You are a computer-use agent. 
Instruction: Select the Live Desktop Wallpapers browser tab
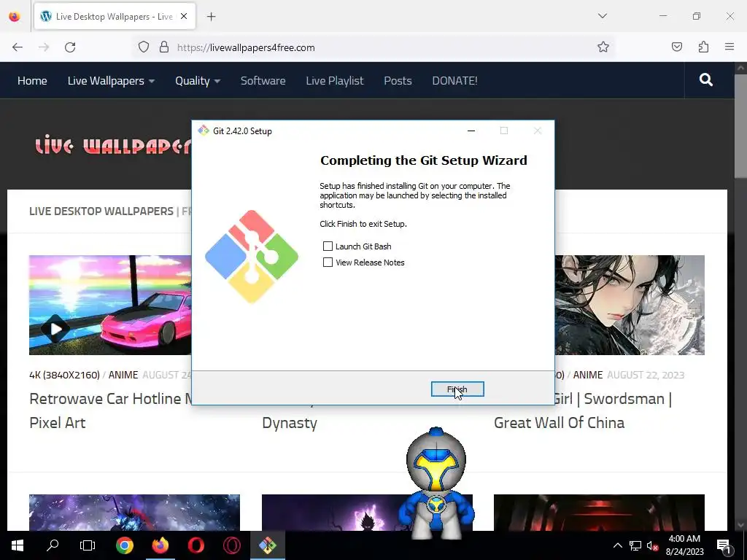coord(115,17)
